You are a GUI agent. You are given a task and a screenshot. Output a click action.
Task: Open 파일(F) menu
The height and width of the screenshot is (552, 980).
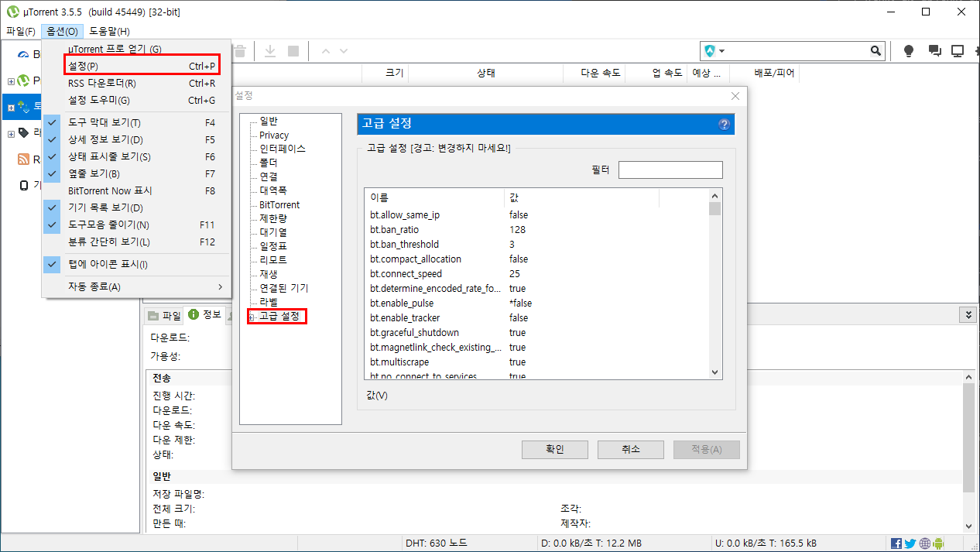[21, 31]
